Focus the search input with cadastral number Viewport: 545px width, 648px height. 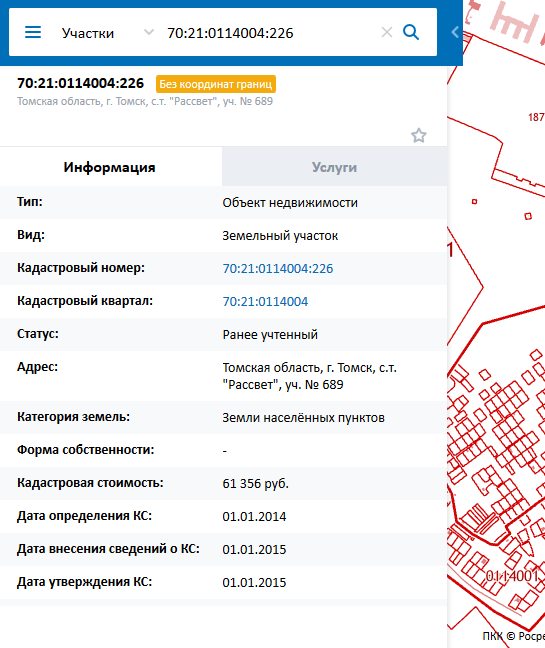(271, 33)
